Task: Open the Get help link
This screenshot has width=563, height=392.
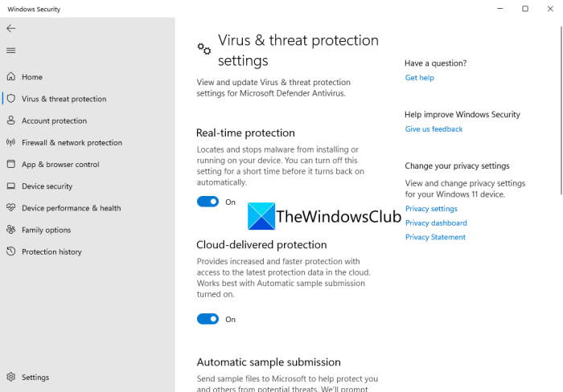Action: [x=419, y=78]
